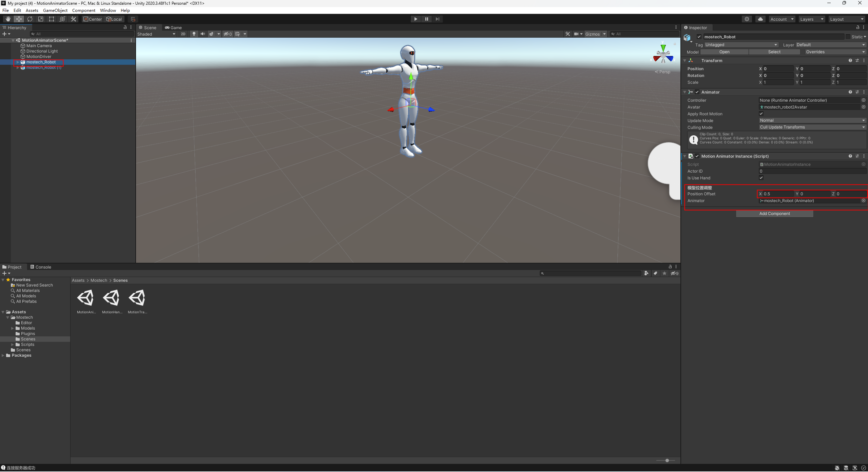The height and width of the screenshot is (472, 868).
Task: Disable the Animator component checkbox
Action: (697, 92)
